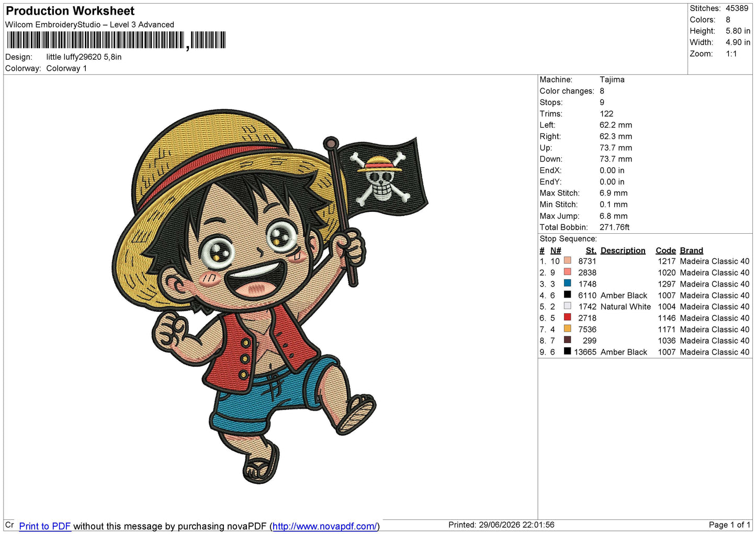The height and width of the screenshot is (534, 756).
Task: Click 'Natural White' description in stop 5
Action: pyautogui.click(x=626, y=306)
